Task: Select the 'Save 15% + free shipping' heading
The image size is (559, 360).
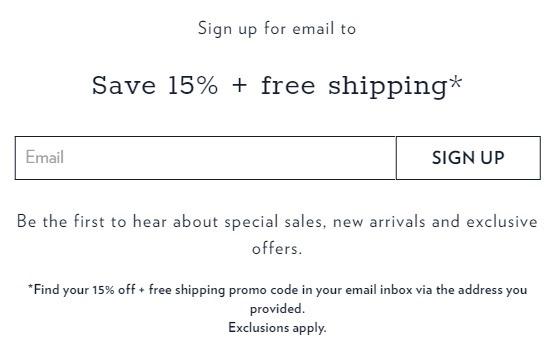Action: point(277,86)
